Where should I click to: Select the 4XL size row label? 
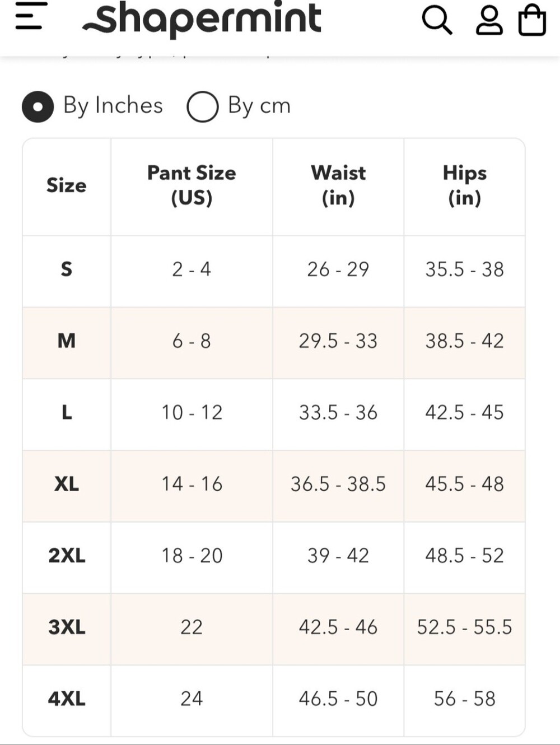(67, 699)
